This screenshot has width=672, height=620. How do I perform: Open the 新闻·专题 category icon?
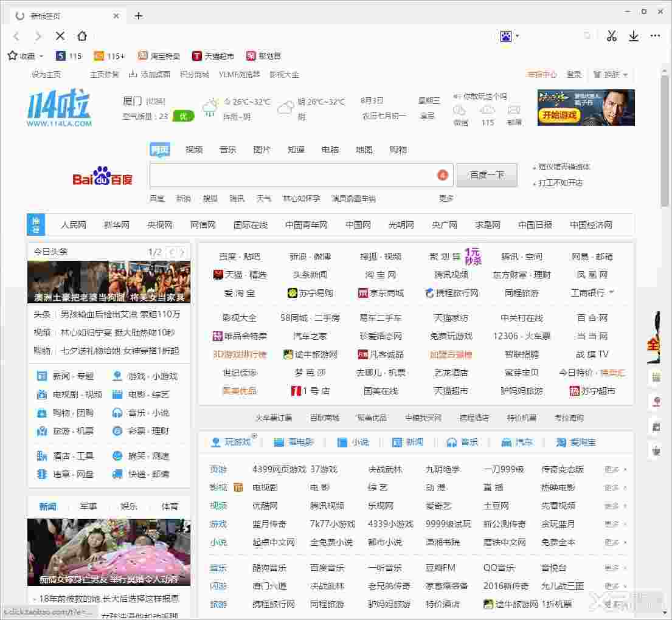(x=41, y=376)
